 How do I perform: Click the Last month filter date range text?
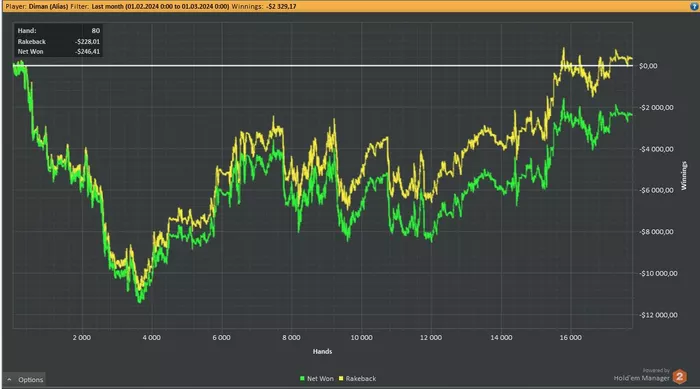coord(160,7)
